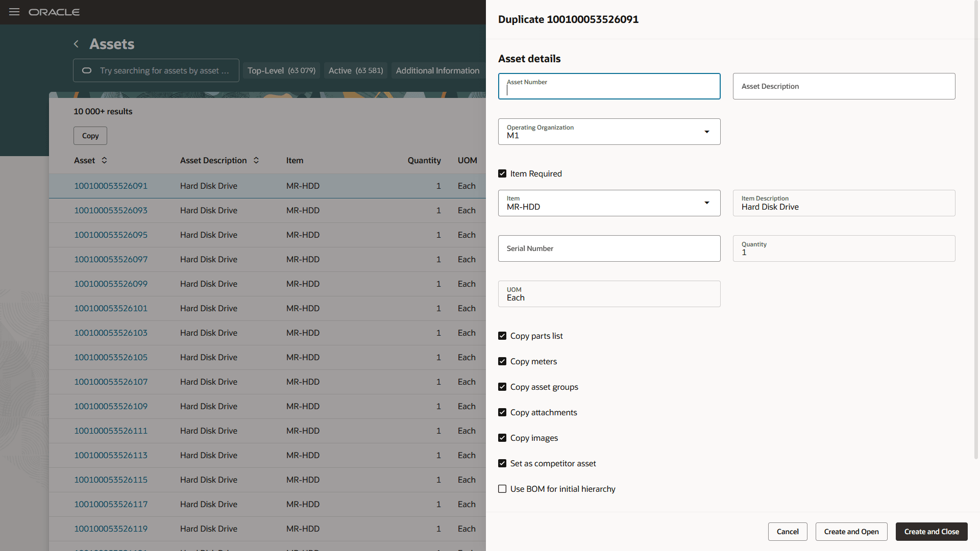This screenshot has width=980, height=551.
Task: Click the Item column header
Action: pos(295,160)
